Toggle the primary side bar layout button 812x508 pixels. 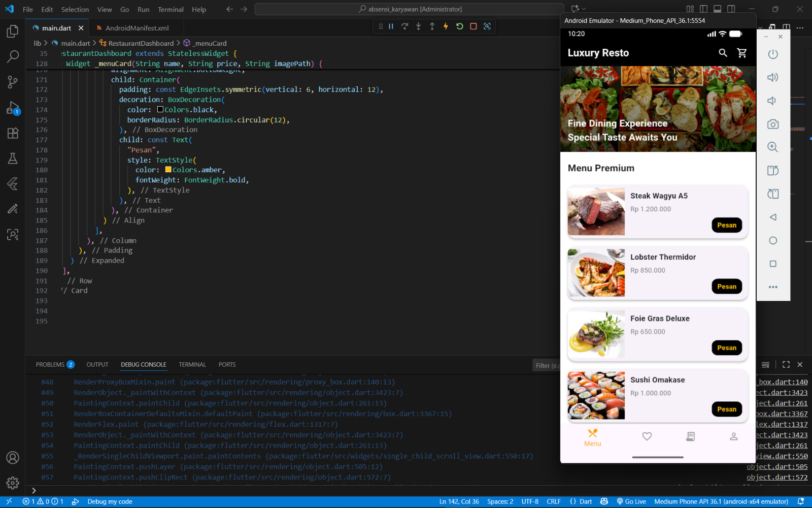(703, 9)
